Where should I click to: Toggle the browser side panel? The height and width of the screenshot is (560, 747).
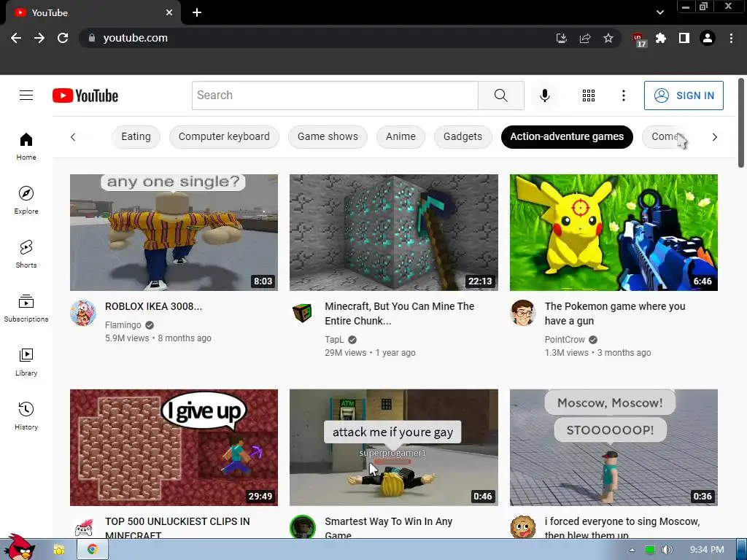[x=684, y=38]
